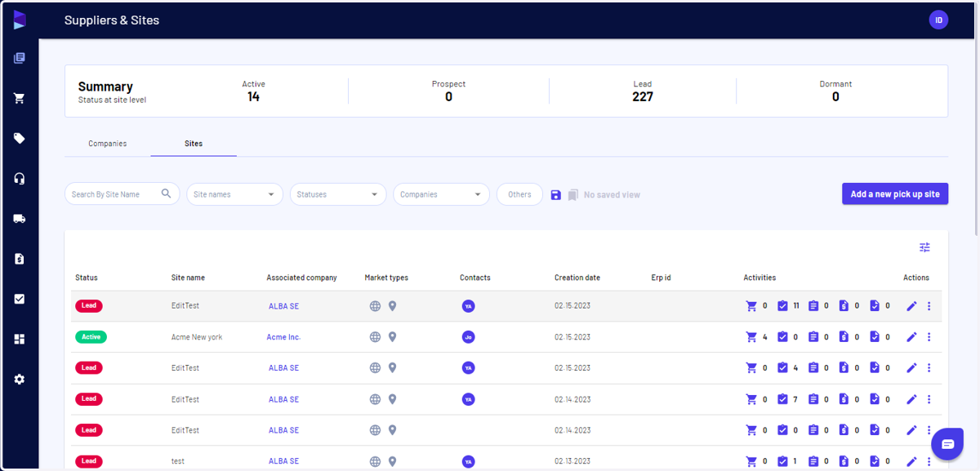This screenshot has width=980, height=471.
Task: Select the Sites tab
Action: [194, 144]
